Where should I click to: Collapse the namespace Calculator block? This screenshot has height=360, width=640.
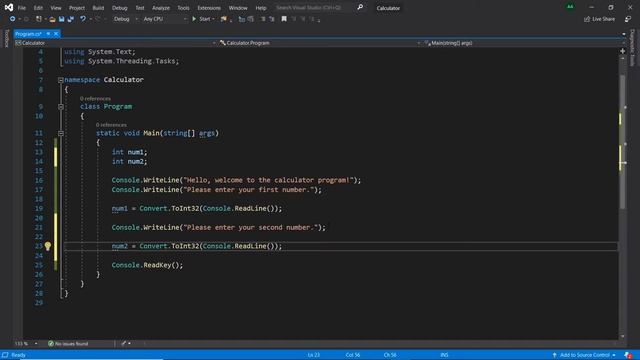tap(60, 80)
